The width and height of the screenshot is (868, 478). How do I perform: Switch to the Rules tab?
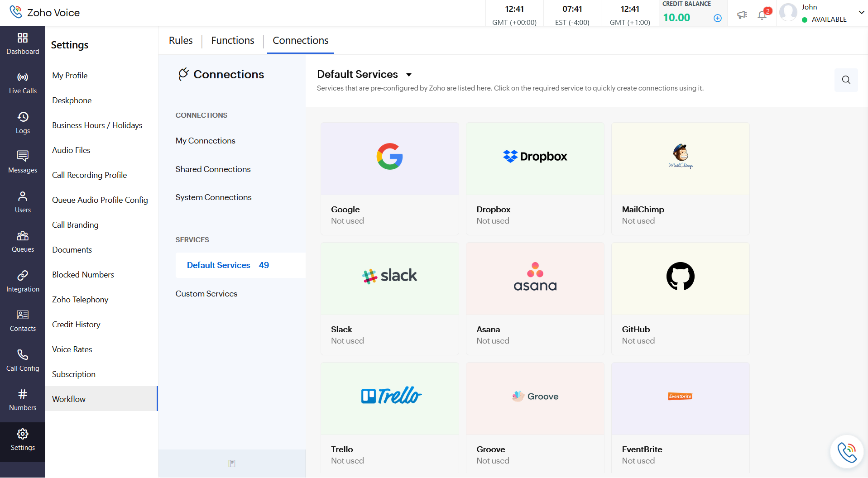(181, 41)
